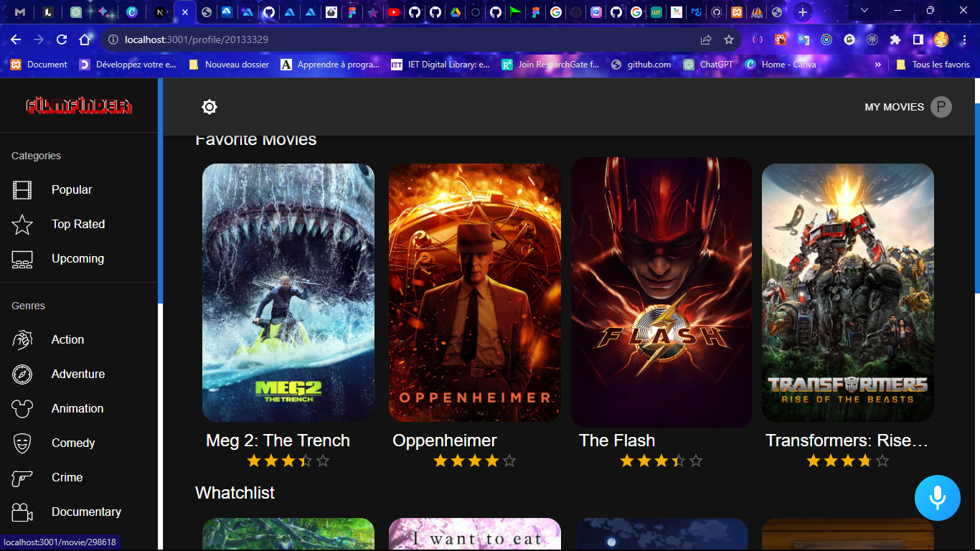This screenshot has height=551, width=980.
Task: View site information icon in address bar
Action: pos(112,40)
